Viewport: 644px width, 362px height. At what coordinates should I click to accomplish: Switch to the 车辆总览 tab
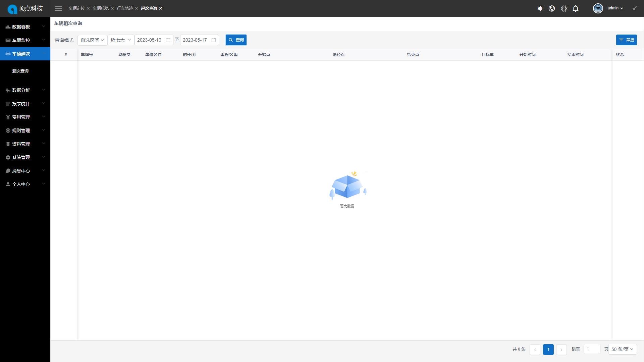click(101, 8)
